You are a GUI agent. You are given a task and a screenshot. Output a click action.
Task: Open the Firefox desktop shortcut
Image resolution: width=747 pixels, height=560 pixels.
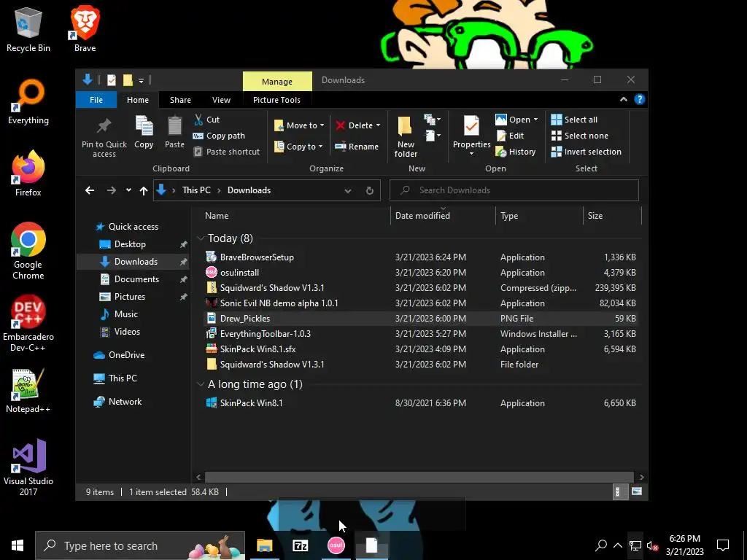click(28, 172)
